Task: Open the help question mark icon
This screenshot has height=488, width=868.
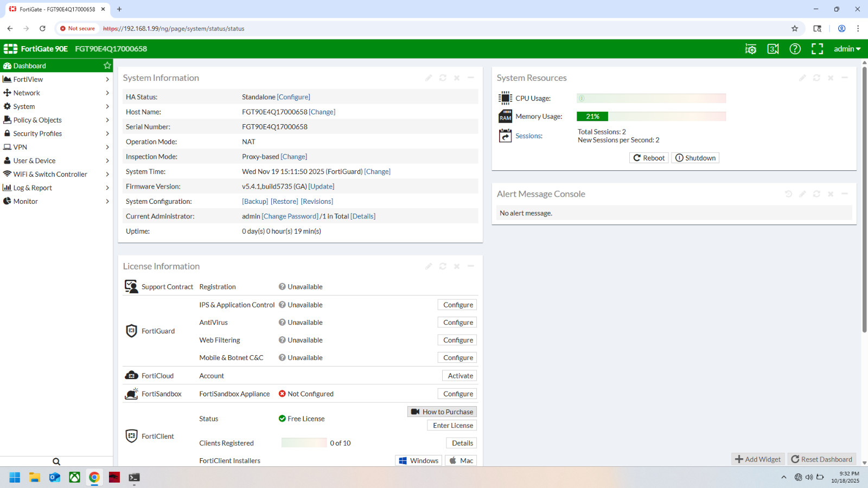Action: tap(795, 49)
